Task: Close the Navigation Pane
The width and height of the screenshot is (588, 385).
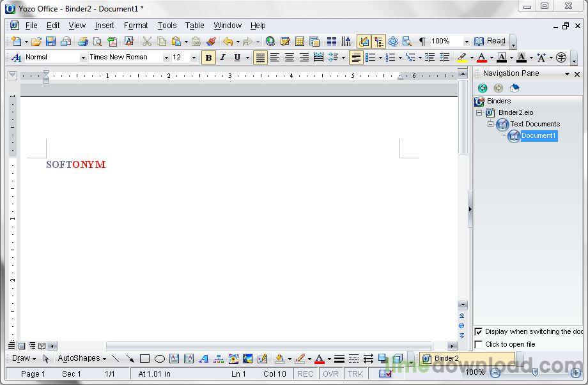Action: (577, 74)
